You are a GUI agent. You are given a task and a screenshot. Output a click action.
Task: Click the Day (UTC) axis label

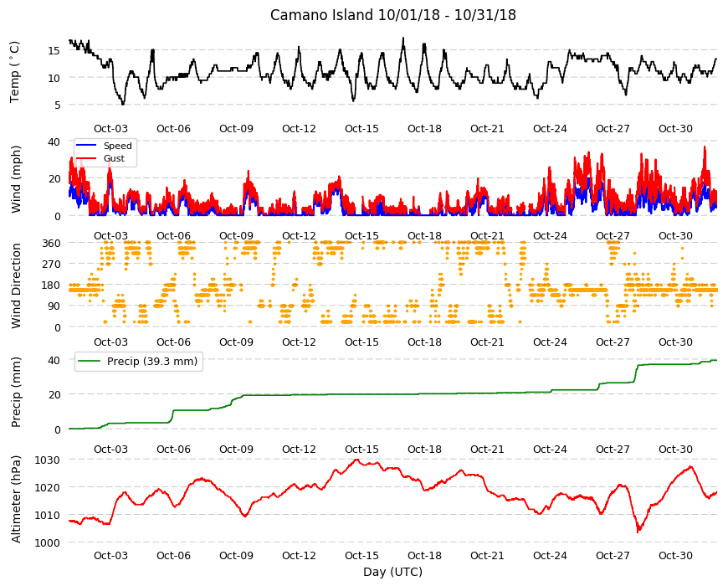tap(392, 572)
